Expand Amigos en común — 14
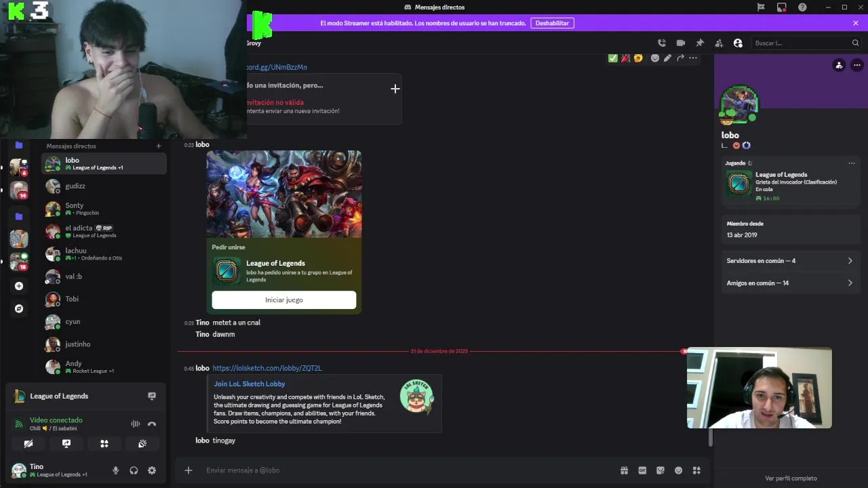This screenshot has height=488, width=868. point(789,283)
